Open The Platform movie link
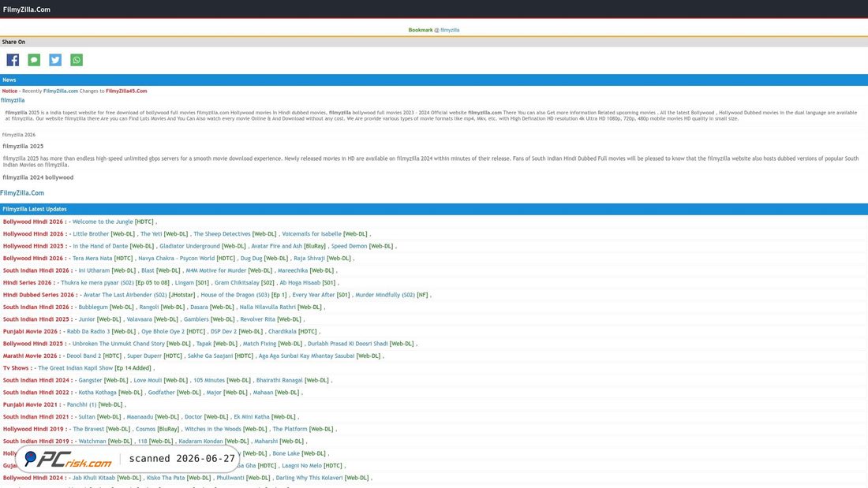The image size is (868, 488). tap(290, 429)
